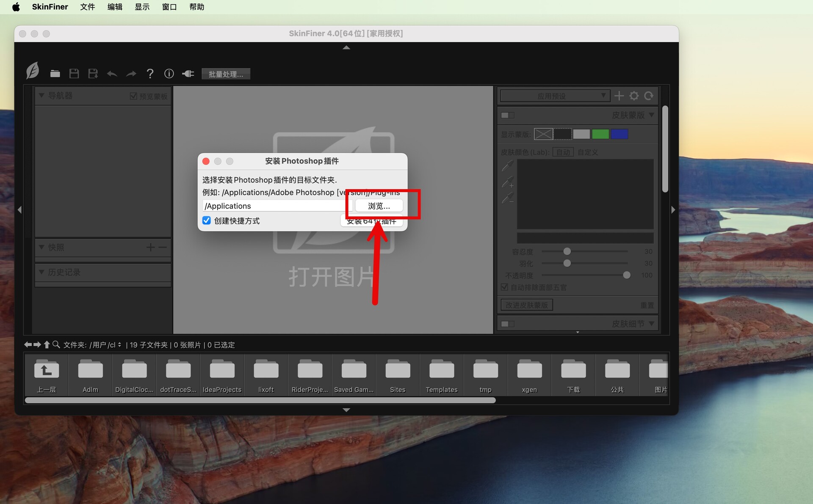Viewport: 813px width, 504px height.
Task: Click the /Applications path input field
Action: coord(277,206)
